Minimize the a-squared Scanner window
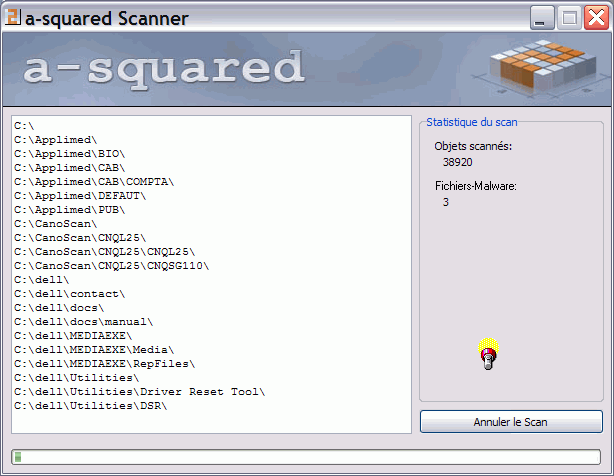This screenshot has height=476, width=614. click(543, 17)
